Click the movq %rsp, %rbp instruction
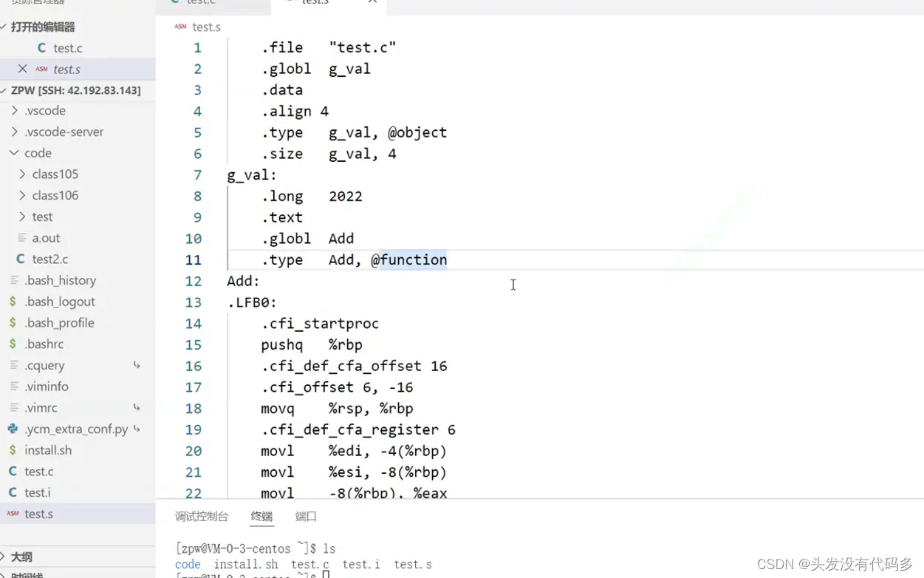Image resolution: width=924 pixels, height=578 pixels. (x=337, y=409)
